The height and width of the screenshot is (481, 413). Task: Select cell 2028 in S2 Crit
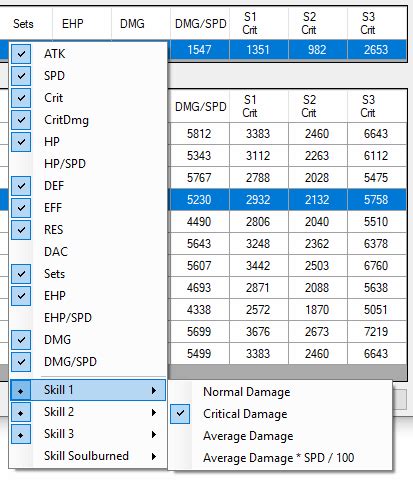[x=318, y=178]
